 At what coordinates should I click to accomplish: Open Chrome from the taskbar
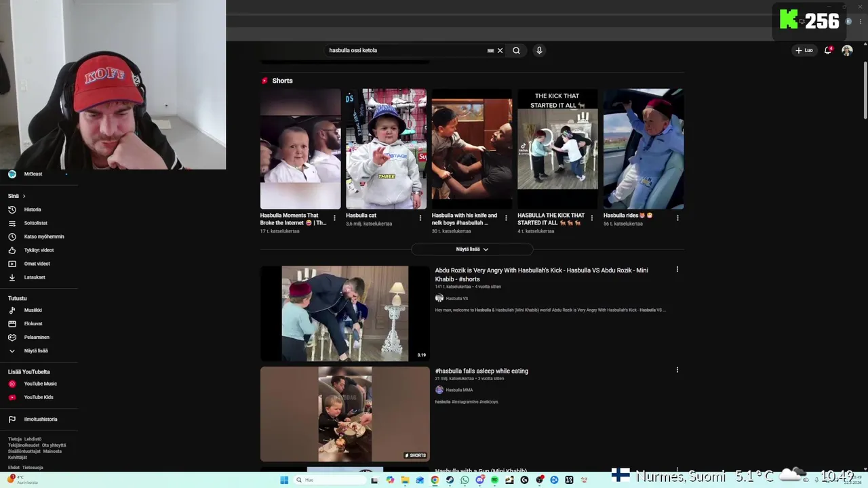435,480
